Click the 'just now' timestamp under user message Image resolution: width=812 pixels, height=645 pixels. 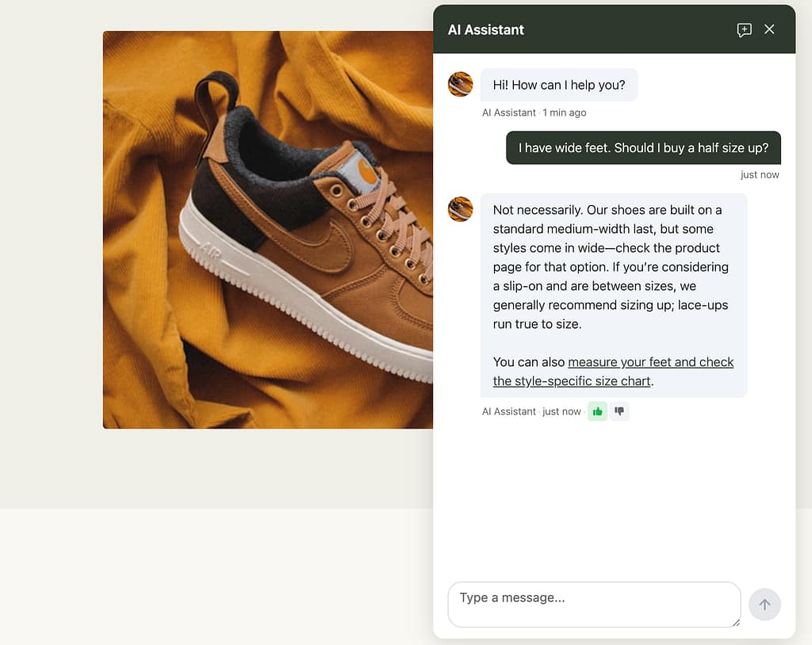click(x=760, y=175)
